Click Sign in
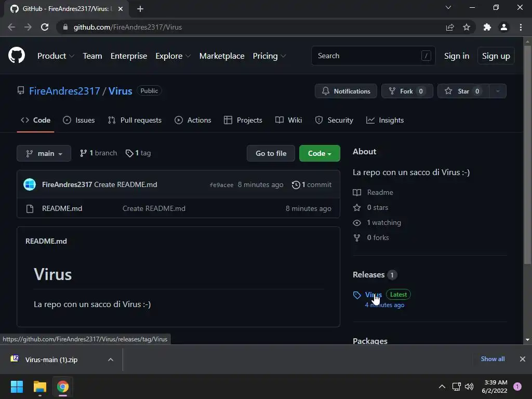 point(457,56)
